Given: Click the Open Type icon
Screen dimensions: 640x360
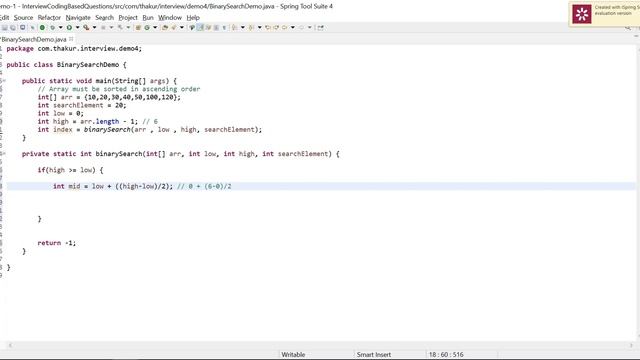Looking at the screenshot, I should click(x=164, y=27).
